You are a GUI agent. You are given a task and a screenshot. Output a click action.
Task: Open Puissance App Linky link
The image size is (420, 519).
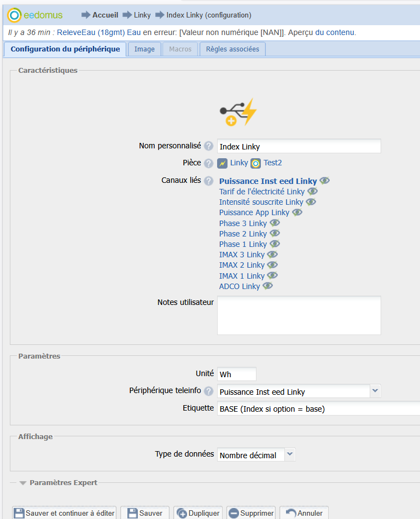(254, 212)
